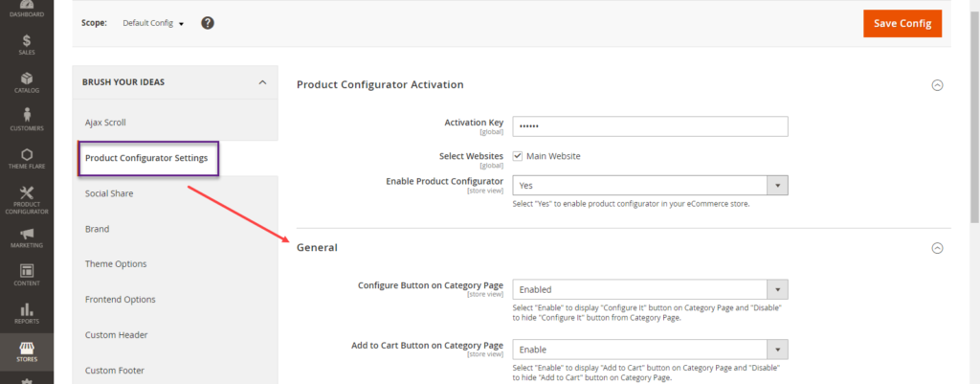Go to Customers in the sidebar
Screen dimensions: 980x384
point(27,120)
